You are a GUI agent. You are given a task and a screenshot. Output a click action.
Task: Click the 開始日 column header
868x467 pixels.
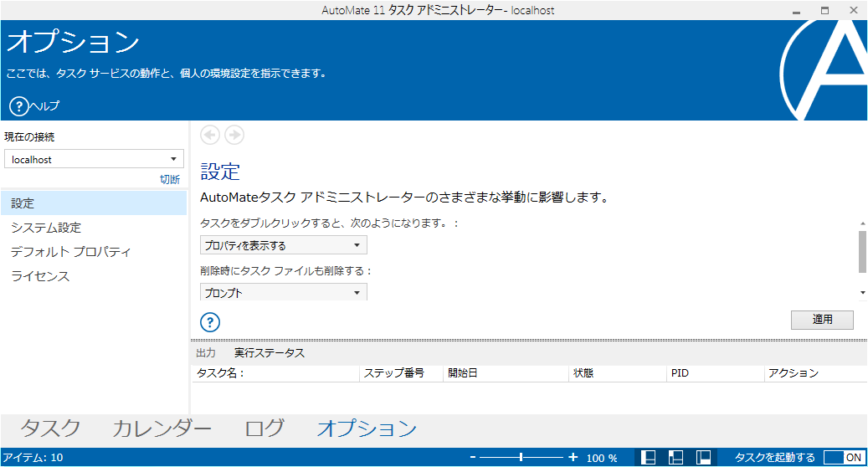506,373
